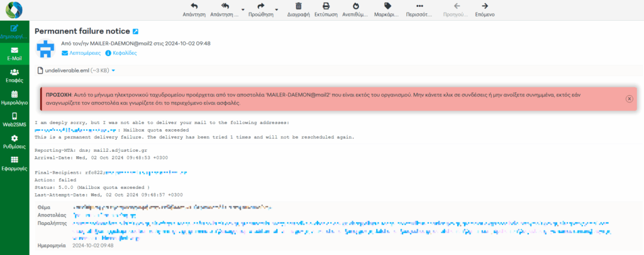
Task: Open the Mark (Μαρκάρισμα) tag menu
Action: 387,9
